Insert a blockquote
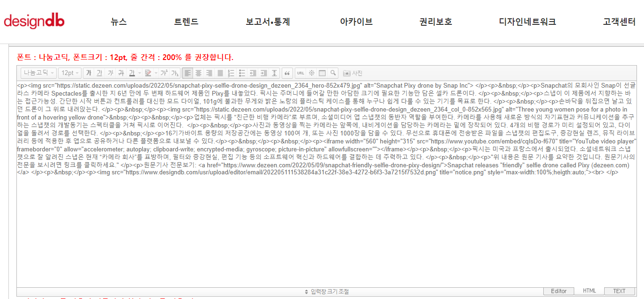The width and height of the screenshot is (644, 299). click(287, 73)
